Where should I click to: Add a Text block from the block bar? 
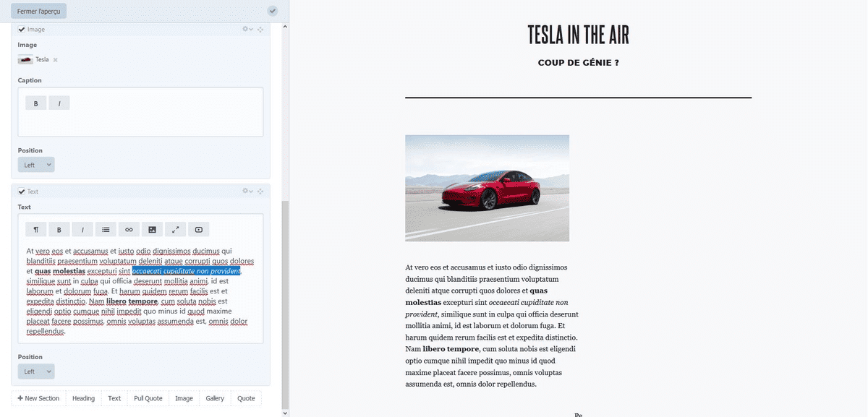click(x=114, y=398)
